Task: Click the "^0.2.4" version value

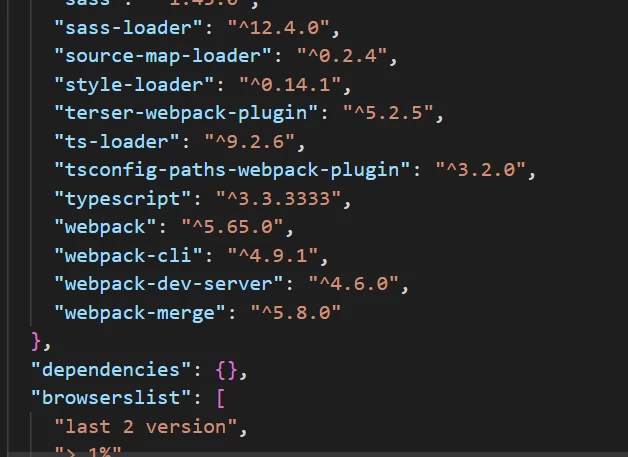Action: 342,56
